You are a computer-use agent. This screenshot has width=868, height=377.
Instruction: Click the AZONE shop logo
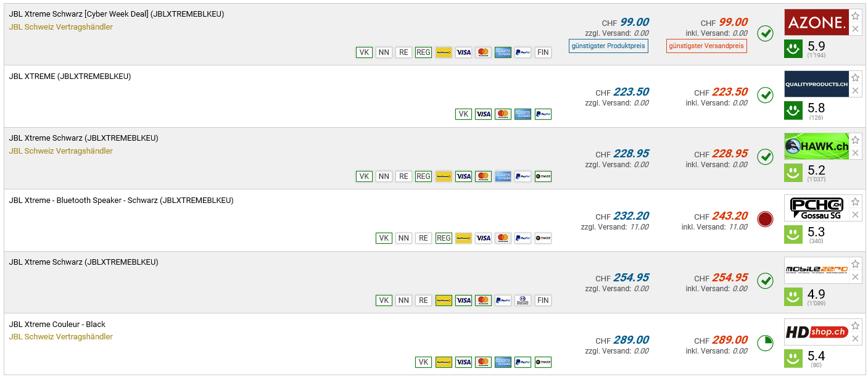pyautogui.click(x=816, y=22)
